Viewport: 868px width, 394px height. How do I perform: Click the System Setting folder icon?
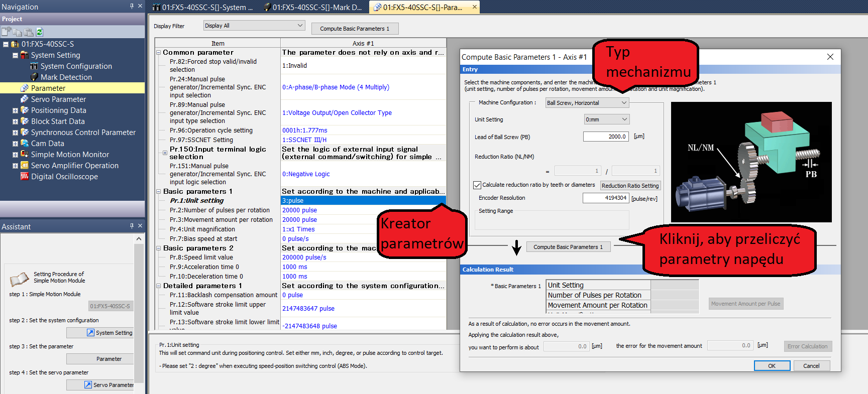[x=25, y=55]
